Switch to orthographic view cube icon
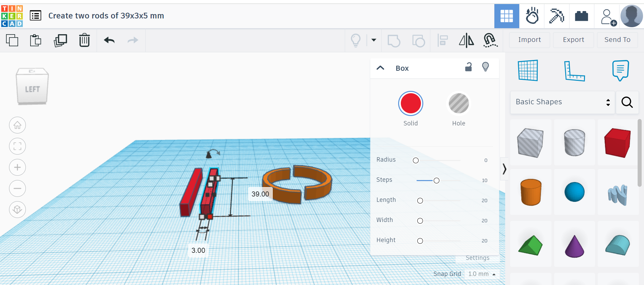This screenshot has height=285, width=644. tap(17, 210)
